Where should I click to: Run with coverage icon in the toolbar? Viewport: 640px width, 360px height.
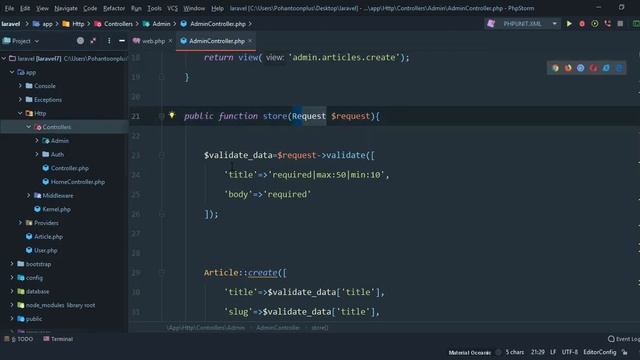click(x=595, y=24)
